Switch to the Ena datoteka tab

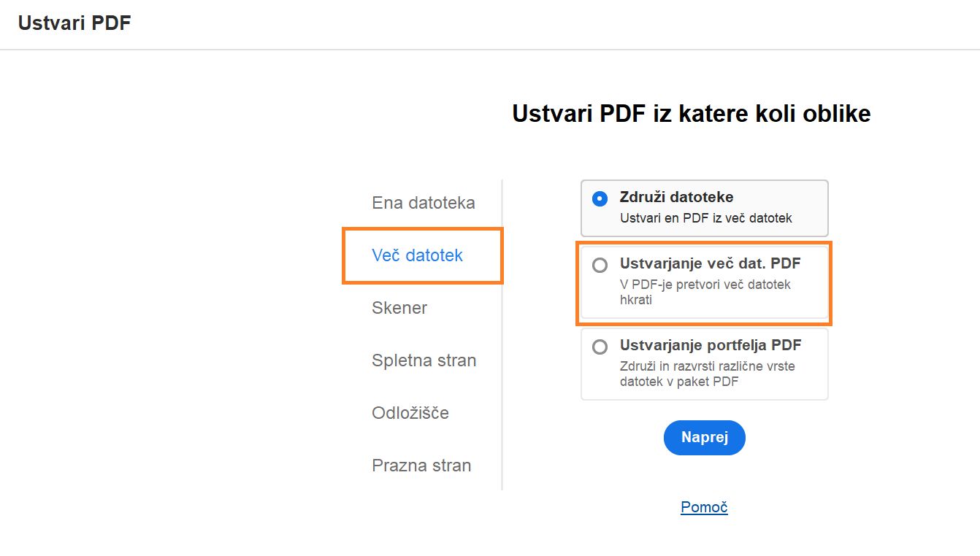[422, 203]
